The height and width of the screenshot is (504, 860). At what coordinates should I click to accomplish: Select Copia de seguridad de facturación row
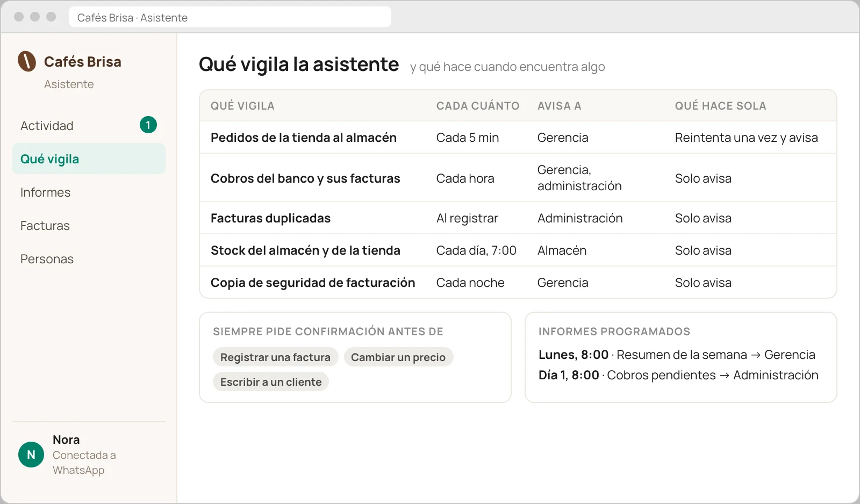pyautogui.click(x=518, y=283)
